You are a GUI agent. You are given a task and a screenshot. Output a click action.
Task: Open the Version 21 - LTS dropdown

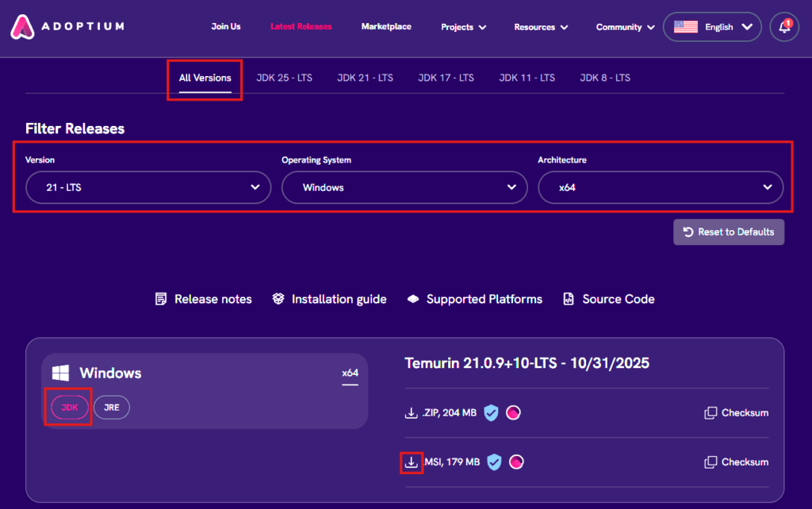148,188
